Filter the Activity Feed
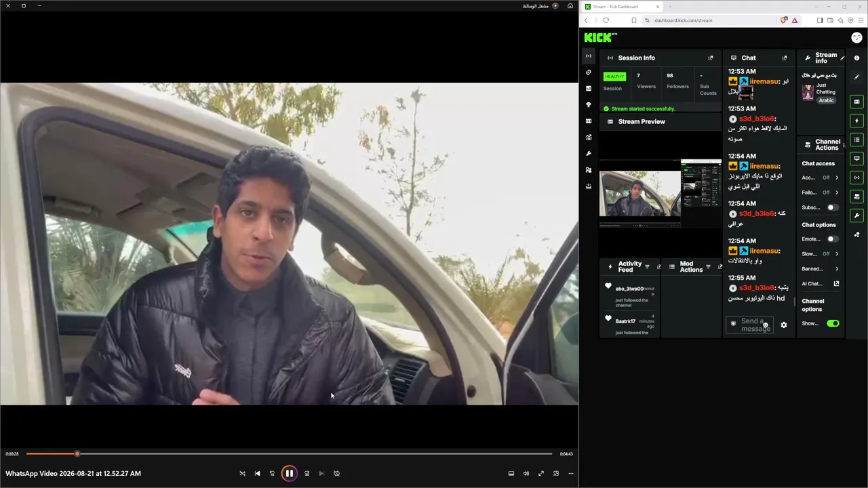 (647, 266)
